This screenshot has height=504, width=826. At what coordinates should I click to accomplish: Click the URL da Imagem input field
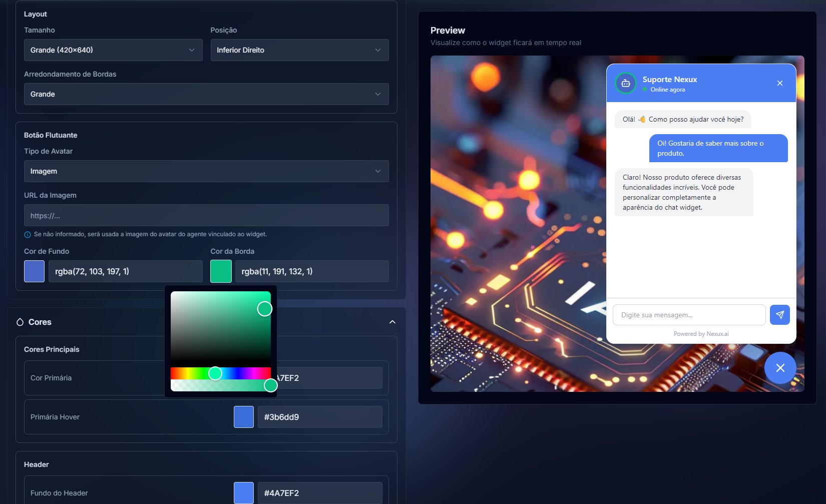pos(206,215)
